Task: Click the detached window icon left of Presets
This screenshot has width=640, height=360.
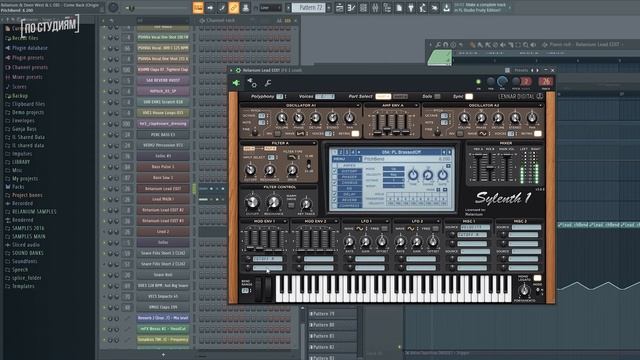Action: coord(507,70)
